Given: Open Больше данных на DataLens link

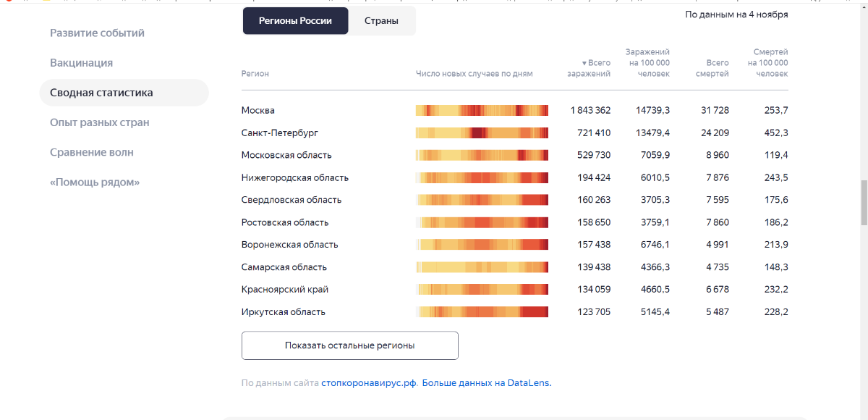Looking at the screenshot, I should pyautogui.click(x=486, y=383).
